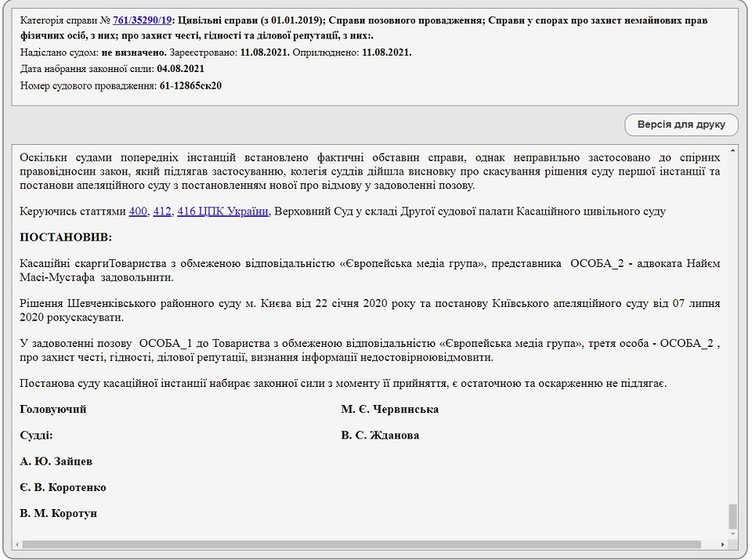Viewport: 752px width, 560px height.
Task: Click the horizontal scrollbar left arrow
Action: tap(18, 544)
